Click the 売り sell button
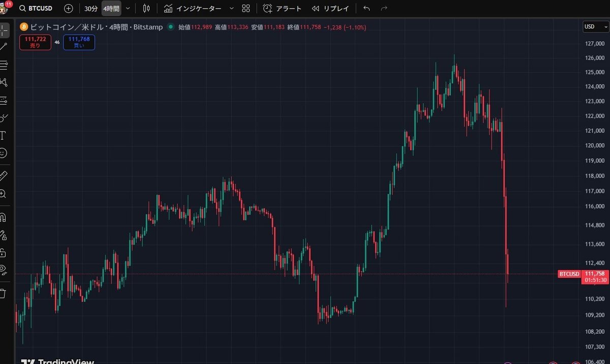This screenshot has width=610, height=364. tap(35, 42)
